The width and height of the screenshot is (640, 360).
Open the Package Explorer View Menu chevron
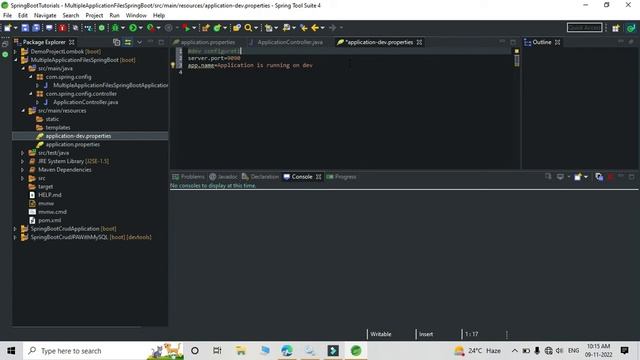(x=140, y=42)
